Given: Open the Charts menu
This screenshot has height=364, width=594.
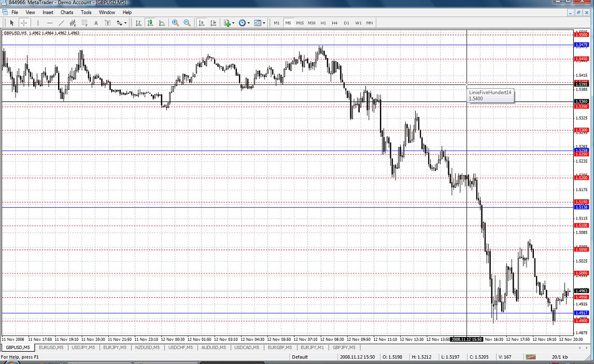Looking at the screenshot, I should (x=67, y=12).
